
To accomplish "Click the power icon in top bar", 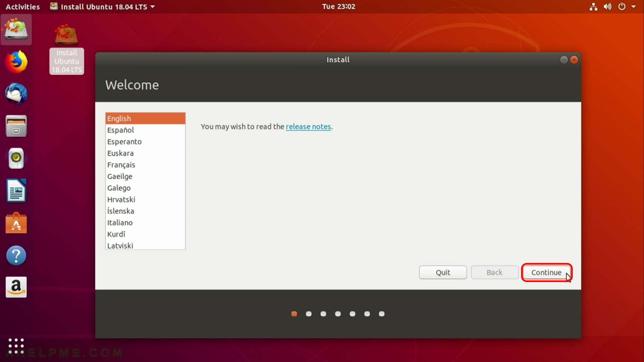I will (622, 7).
